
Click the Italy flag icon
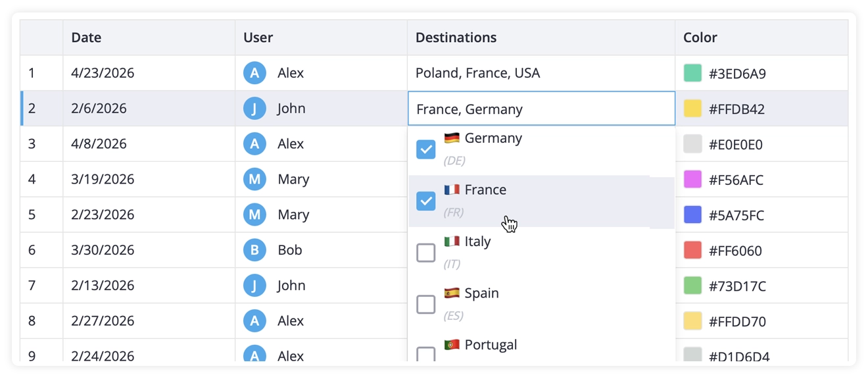click(450, 241)
